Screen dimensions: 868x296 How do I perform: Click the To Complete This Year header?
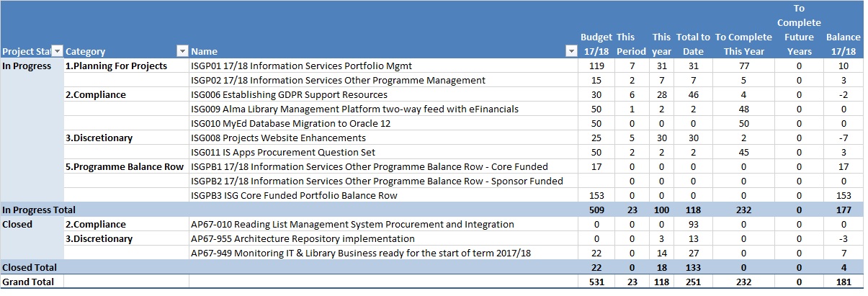point(743,44)
